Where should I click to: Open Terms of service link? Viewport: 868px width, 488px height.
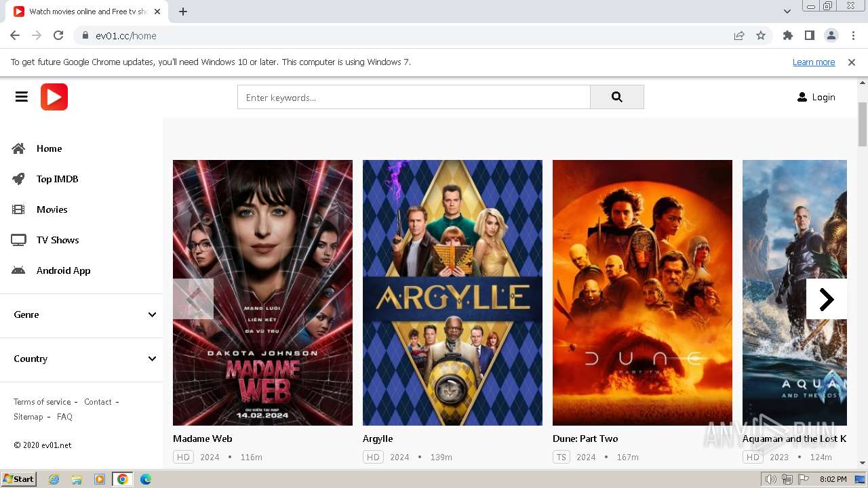coord(42,402)
